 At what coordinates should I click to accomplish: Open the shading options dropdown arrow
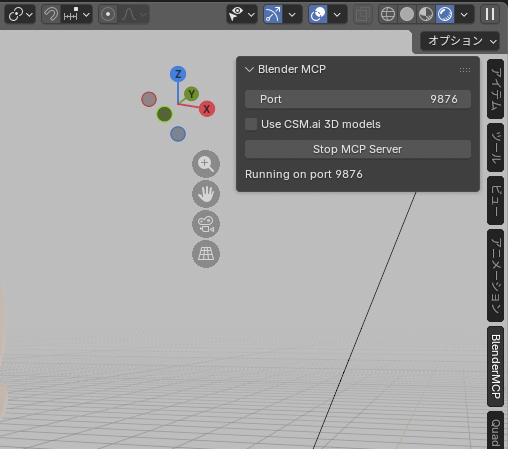click(x=464, y=14)
